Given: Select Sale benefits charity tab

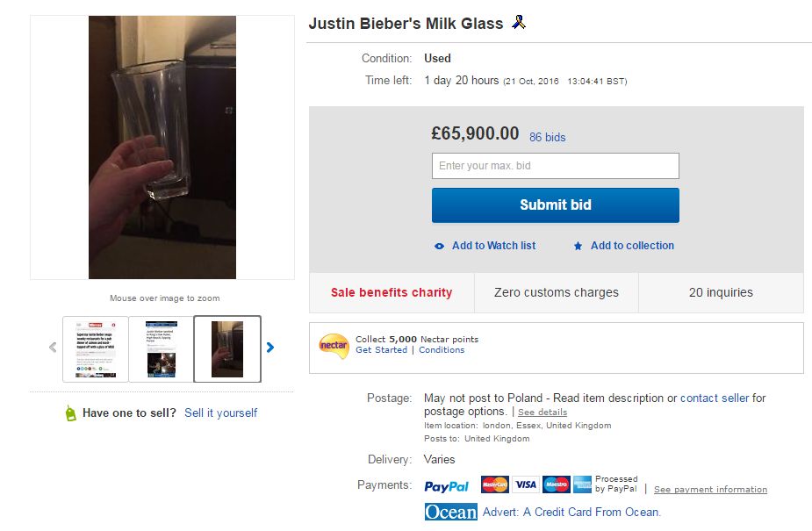Looking at the screenshot, I should pyautogui.click(x=392, y=292).
